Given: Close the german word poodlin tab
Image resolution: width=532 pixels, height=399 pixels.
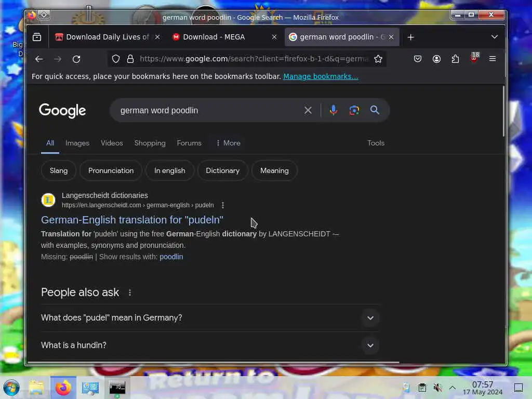Looking at the screenshot, I should pos(391,37).
